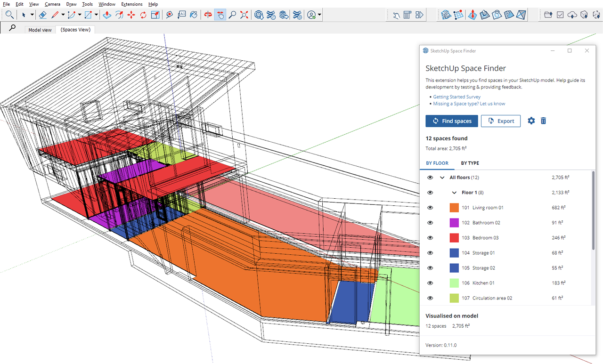603x364 pixels.
Task: Open the Extensions menu
Action: [132, 4]
